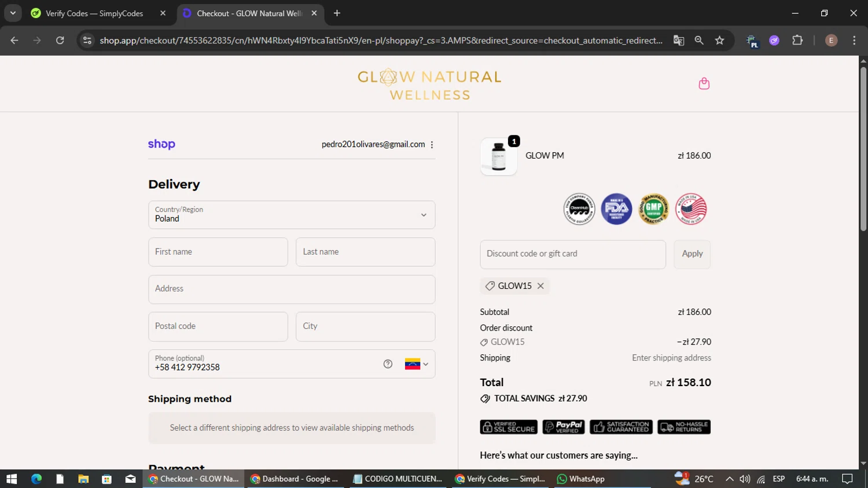
Task: Open the browser zoom magnifier icon
Action: click(699, 41)
